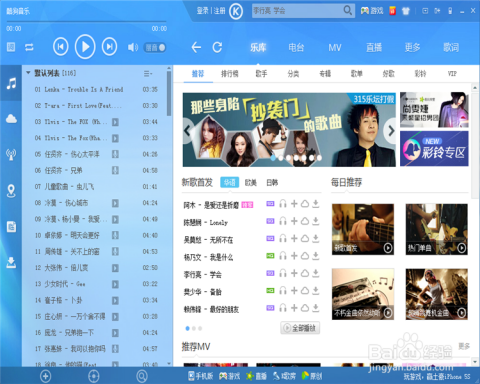Viewport: 480px width, 384px height.
Task: Collapse the default playlist 默认列表
Action: tap(28, 73)
